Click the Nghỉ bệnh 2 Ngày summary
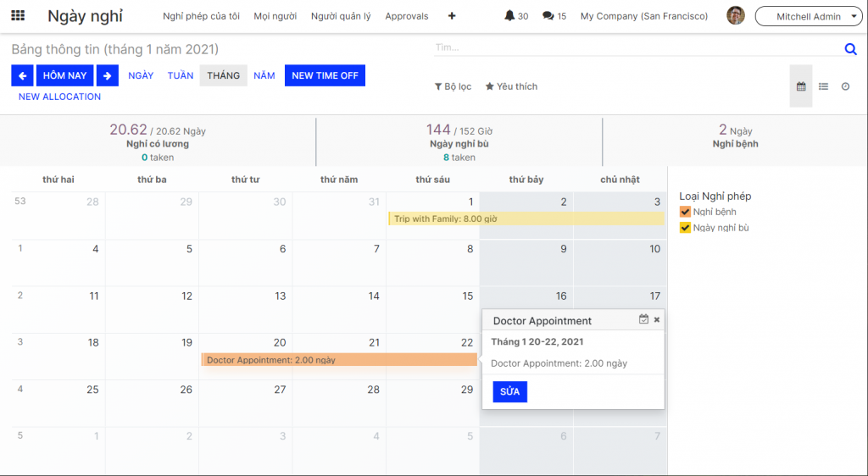The image size is (868, 476). 735,136
